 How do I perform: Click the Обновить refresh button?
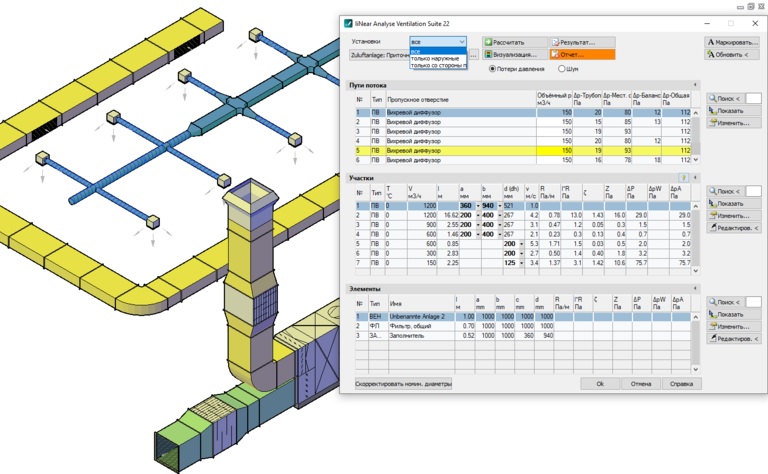731,55
